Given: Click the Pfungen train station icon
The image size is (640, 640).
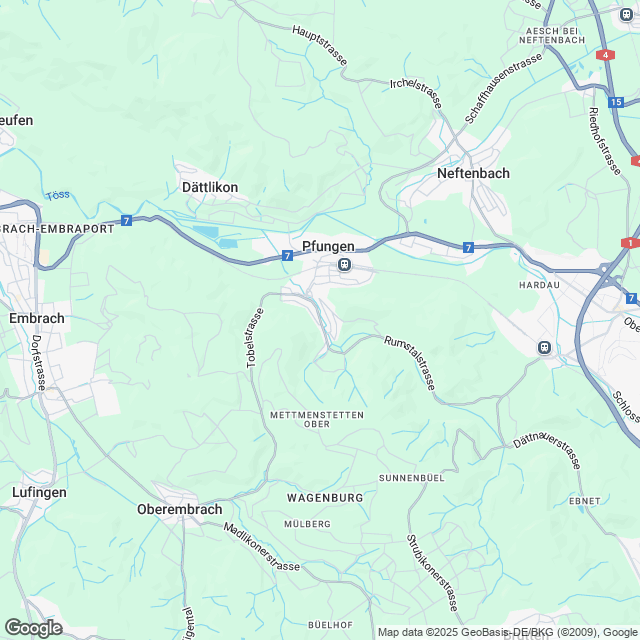Looking at the screenshot, I should pyautogui.click(x=344, y=264).
